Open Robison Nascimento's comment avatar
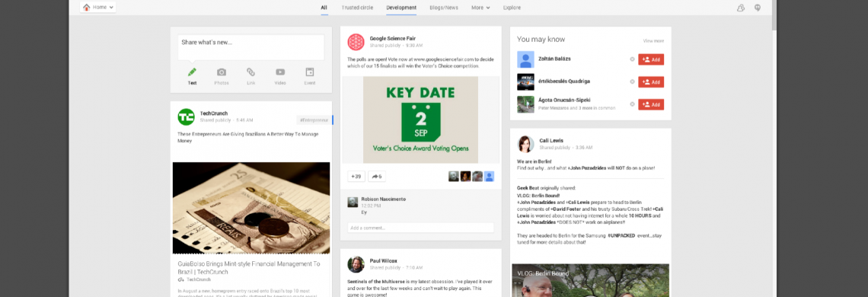Image resolution: width=868 pixels, height=297 pixels. [x=352, y=202]
